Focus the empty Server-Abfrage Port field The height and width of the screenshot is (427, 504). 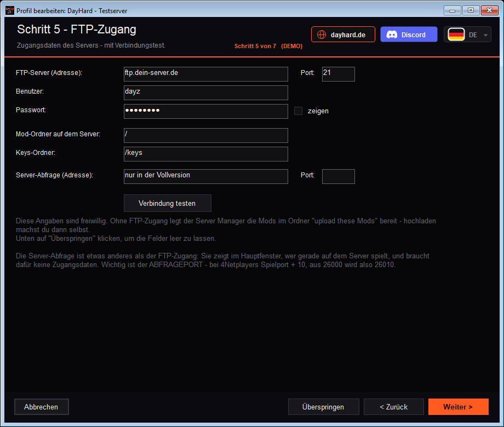point(339,177)
